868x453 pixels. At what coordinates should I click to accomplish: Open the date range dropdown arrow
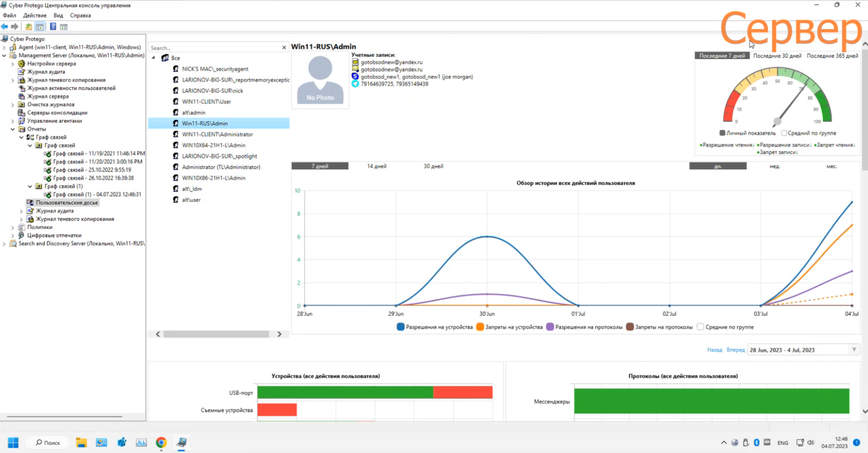click(x=854, y=350)
